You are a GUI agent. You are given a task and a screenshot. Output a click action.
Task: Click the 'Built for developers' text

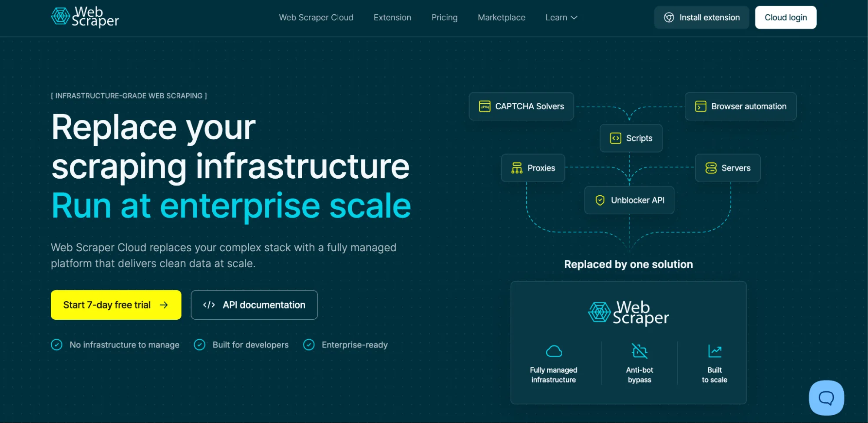coord(251,345)
